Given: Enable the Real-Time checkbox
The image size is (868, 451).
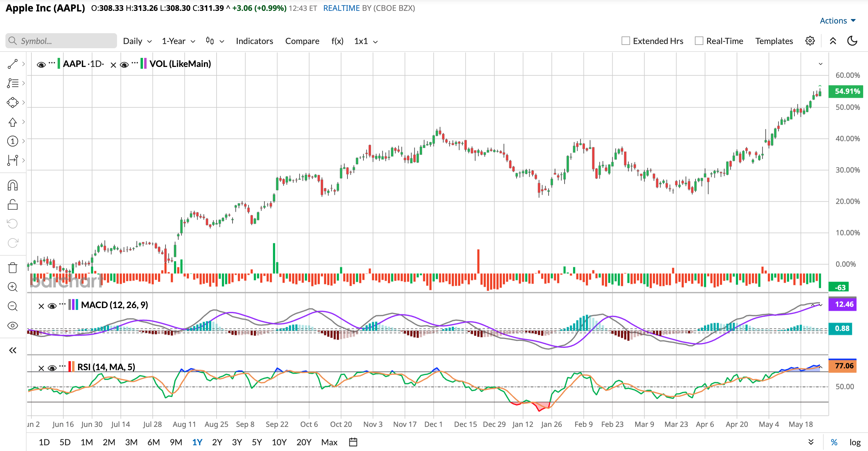Looking at the screenshot, I should 699,41.
